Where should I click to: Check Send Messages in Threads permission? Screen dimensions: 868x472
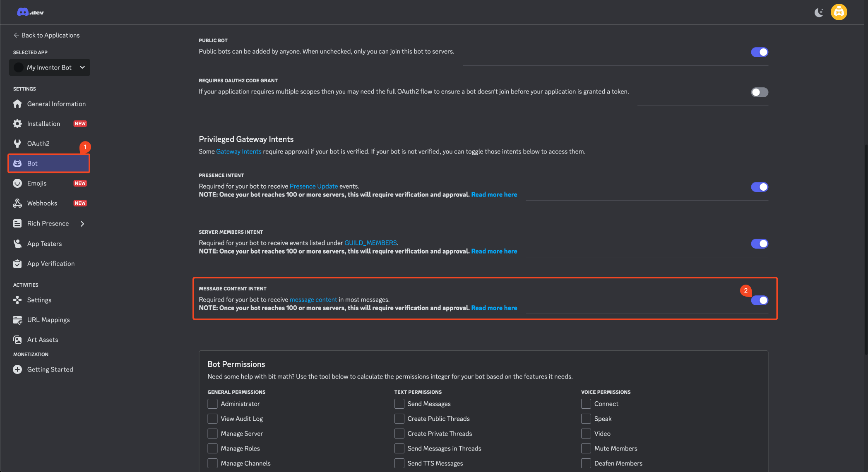pyautogui.click(x=399, y=448)
